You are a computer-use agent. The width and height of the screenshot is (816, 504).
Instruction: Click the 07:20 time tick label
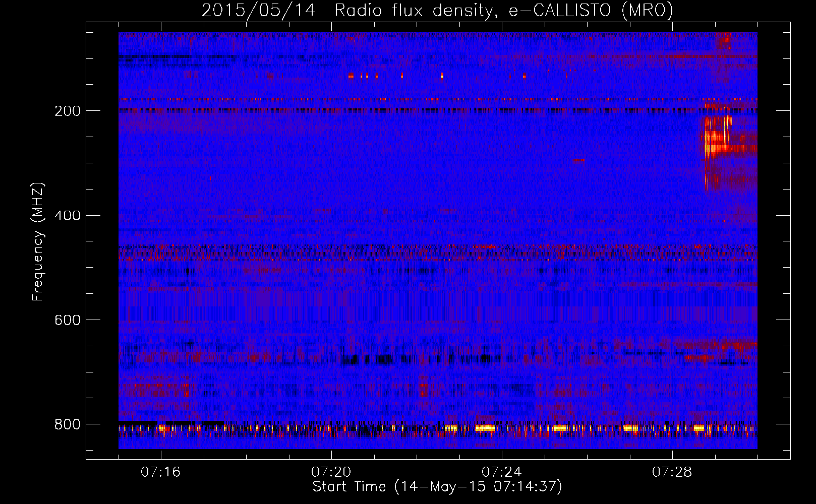(331, 472)
